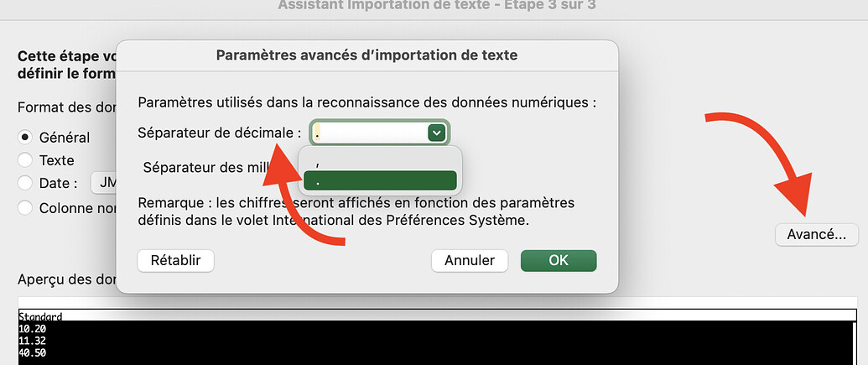The width and height of the screenshot is (868, 365).
Task: Click the 40.50 value in the preview
Action: pyautogui.click(x=34, y=352)
